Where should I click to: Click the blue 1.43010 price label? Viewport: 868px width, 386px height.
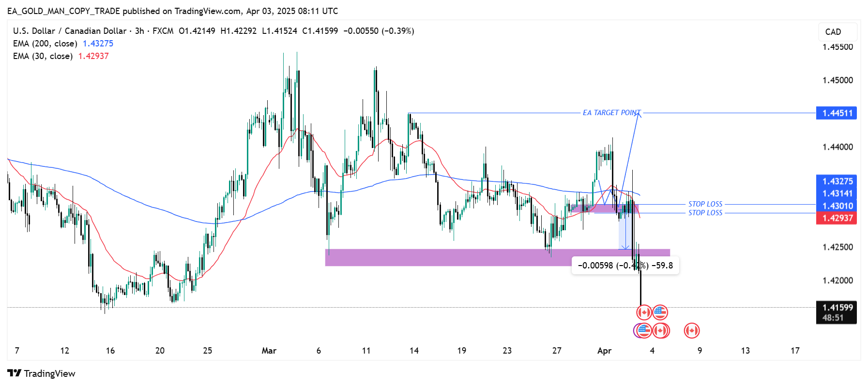coord(837,206)
